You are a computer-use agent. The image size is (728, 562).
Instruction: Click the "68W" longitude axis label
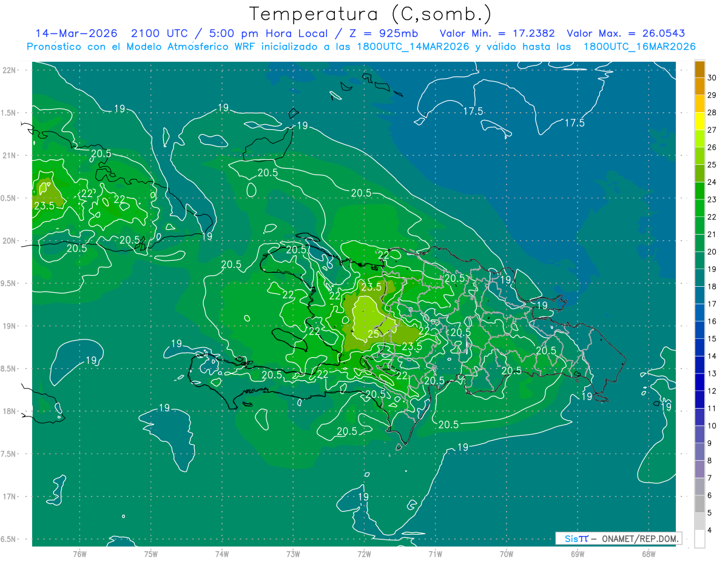(649, 554)
